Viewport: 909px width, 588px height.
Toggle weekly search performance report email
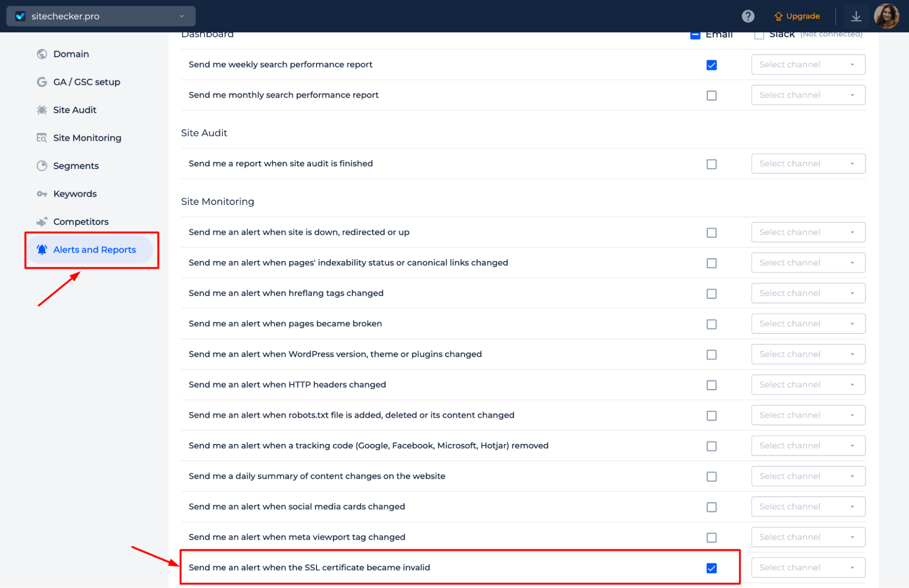click(x=712, y=64)
